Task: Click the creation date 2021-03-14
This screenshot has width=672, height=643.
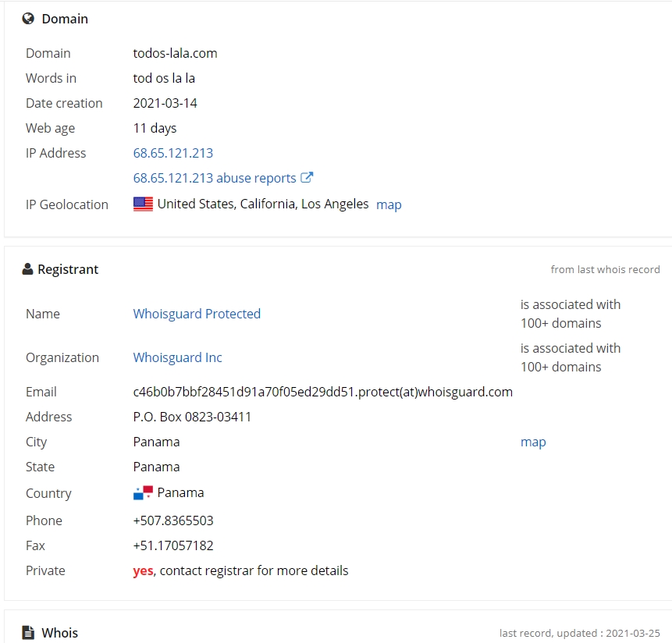Action: pyautogui.click(x=165, y=103)
